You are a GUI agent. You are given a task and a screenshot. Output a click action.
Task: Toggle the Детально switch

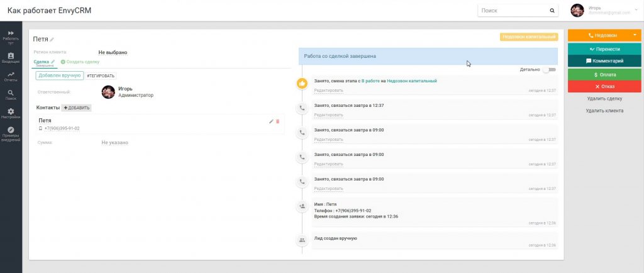coord(549,70)
